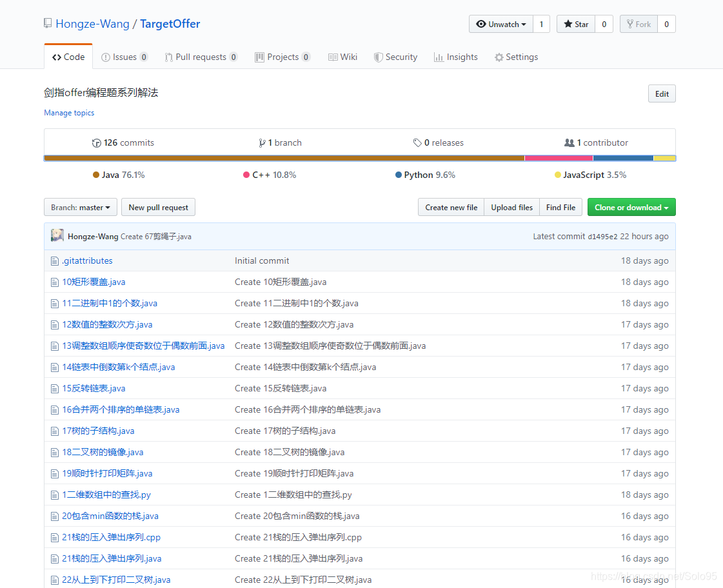Open the Branch: master dropdown
Image resolution: width=723 pixels, height=588 pixels.
(x=81, y=208)
